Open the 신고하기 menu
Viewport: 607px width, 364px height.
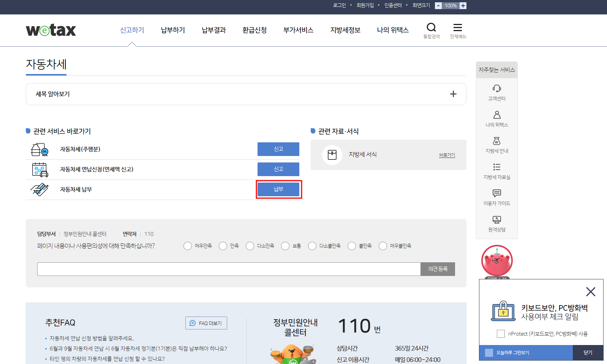pos(132,30)
